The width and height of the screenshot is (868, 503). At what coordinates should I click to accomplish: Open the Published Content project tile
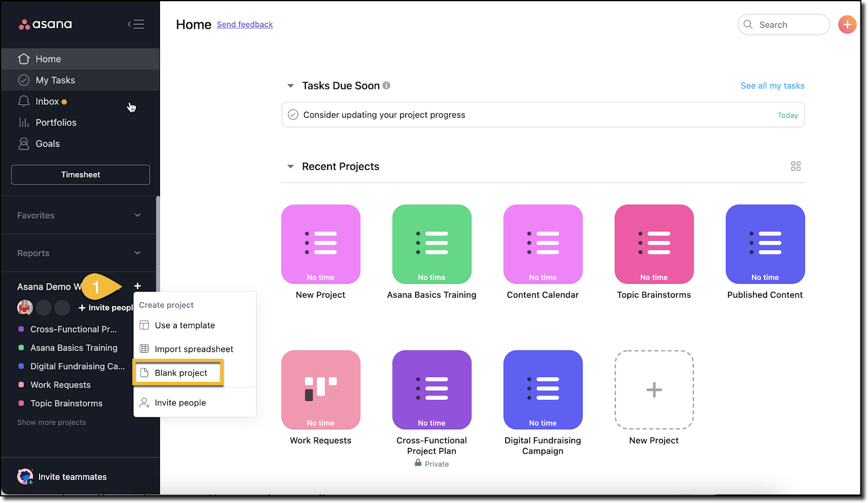click(765, 244)
